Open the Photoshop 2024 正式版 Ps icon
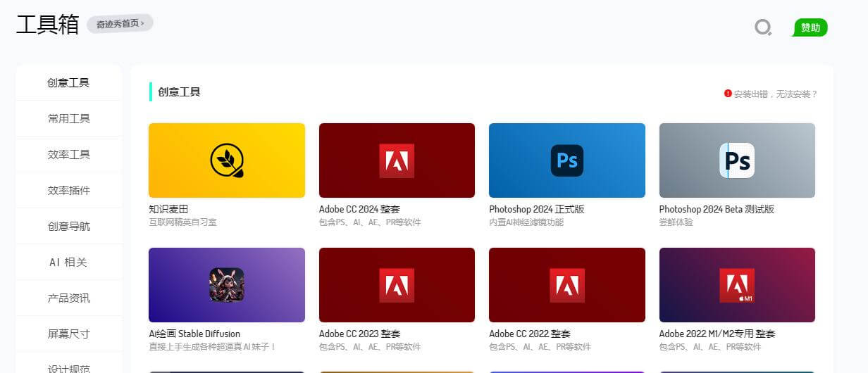Image resolution: width=868 pixels, height=373 pixels. (x=567, y=160)
